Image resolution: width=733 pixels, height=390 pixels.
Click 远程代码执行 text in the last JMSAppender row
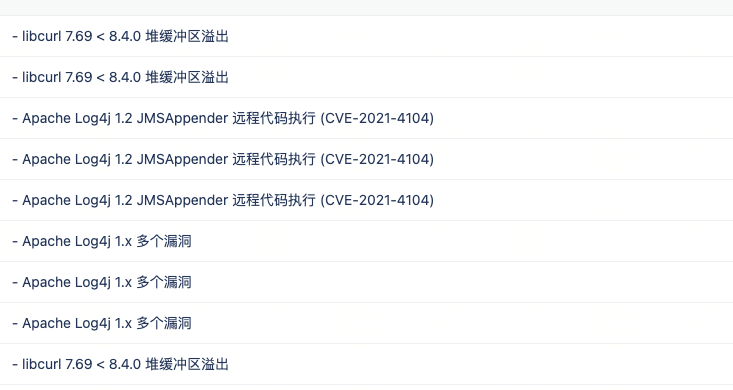pos(274,200)
